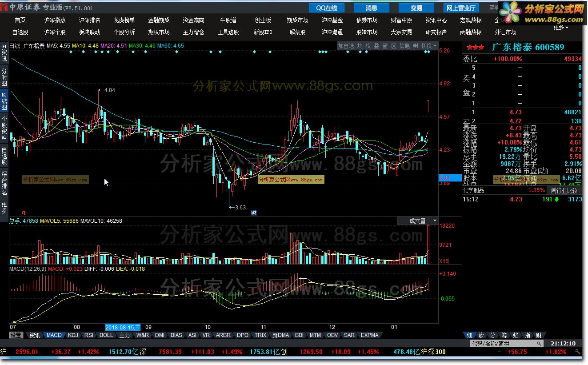Select the 指 tab at bottom right

(x=527, y=335)
